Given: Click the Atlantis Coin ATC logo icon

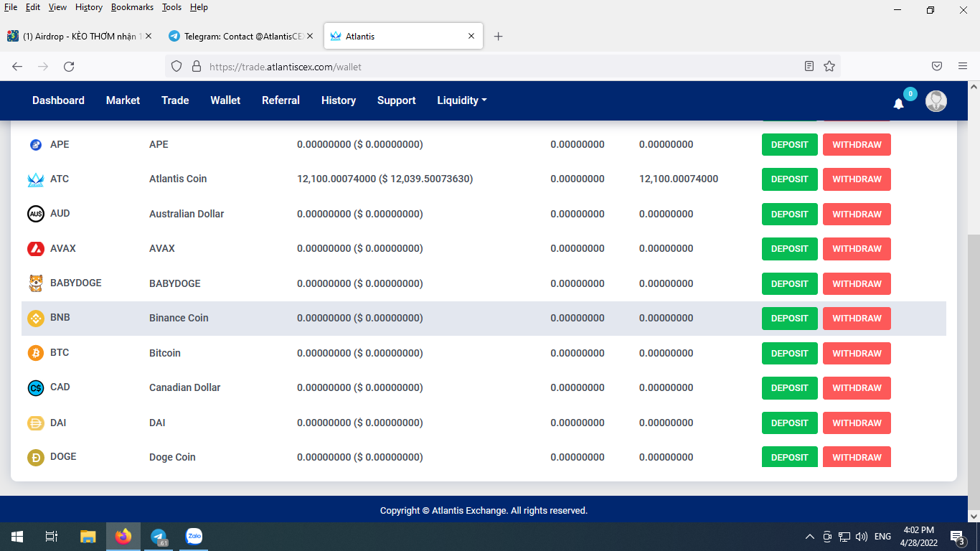Looking at the screenshot, I should (x=36, y=179).
